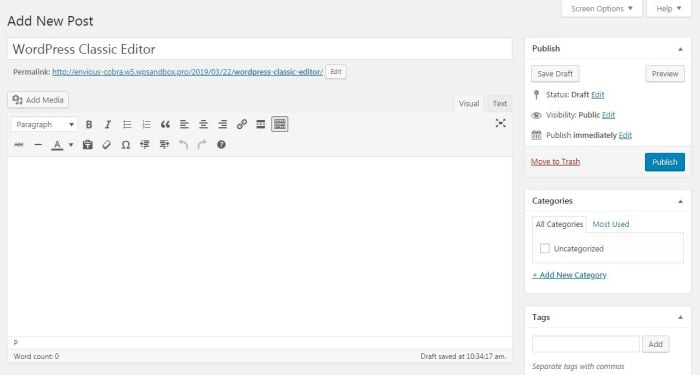Image resolution: width=700 pixels, height=375 pixels.
Task: Open the text color picker arrow
Action: tap(71, 145)
